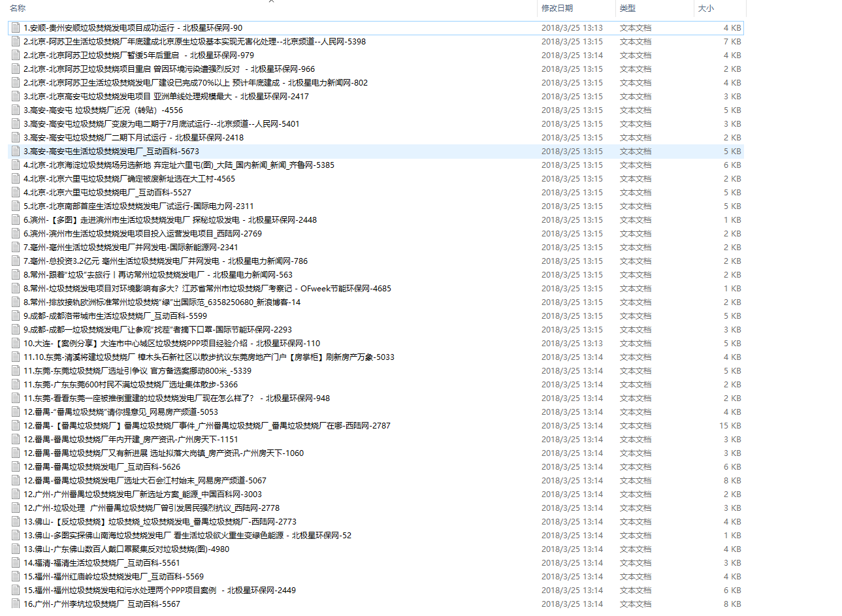Select '9.成都-成都洛带城市生活垃圾焚烧厂_互动百科-5599'
This screenshot has height=616, width=842.
click(115, 316)
